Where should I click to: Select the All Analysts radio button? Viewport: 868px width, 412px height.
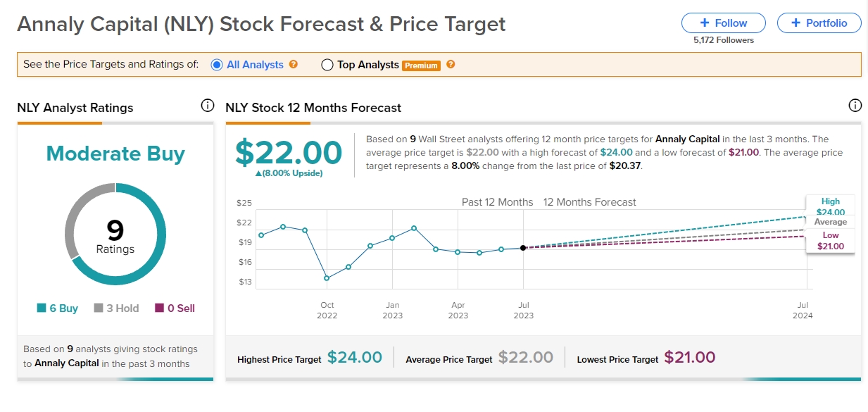tap(217, 65)
